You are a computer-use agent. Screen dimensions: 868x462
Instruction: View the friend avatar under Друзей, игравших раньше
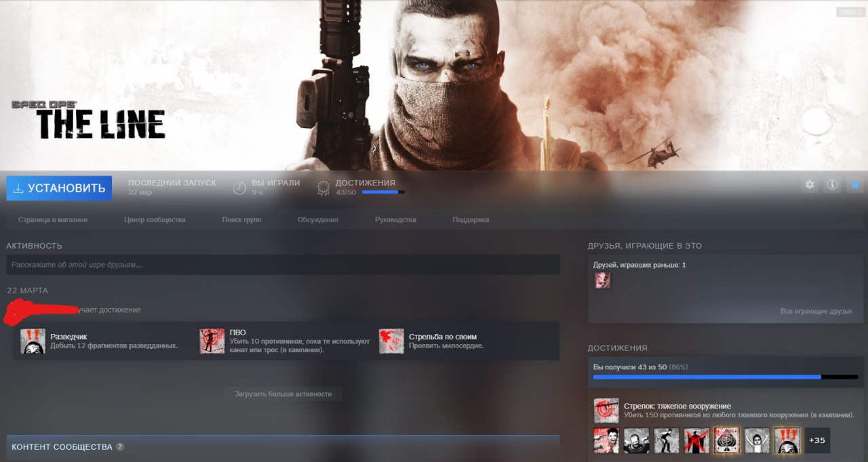pyautogui.click(x=602, y=280)
